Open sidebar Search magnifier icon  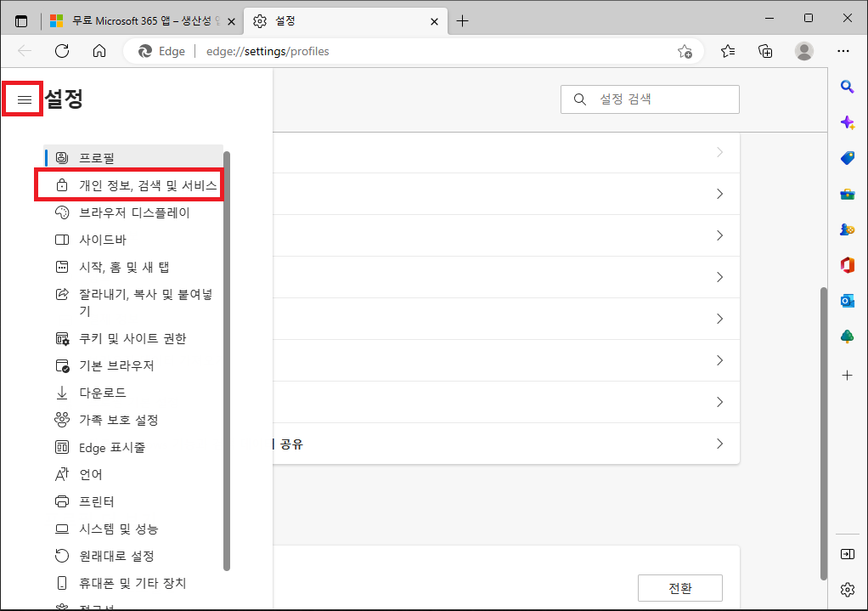pos(847,87)
